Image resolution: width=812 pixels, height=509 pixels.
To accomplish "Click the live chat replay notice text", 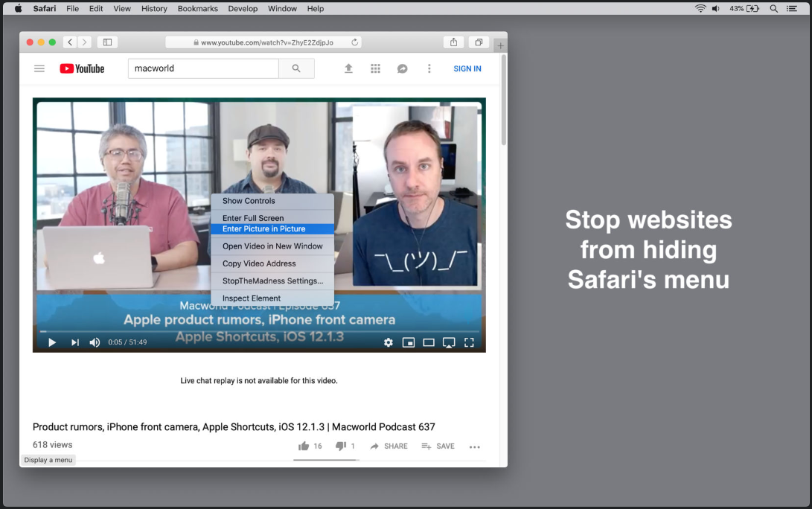I will pos(259,380).
